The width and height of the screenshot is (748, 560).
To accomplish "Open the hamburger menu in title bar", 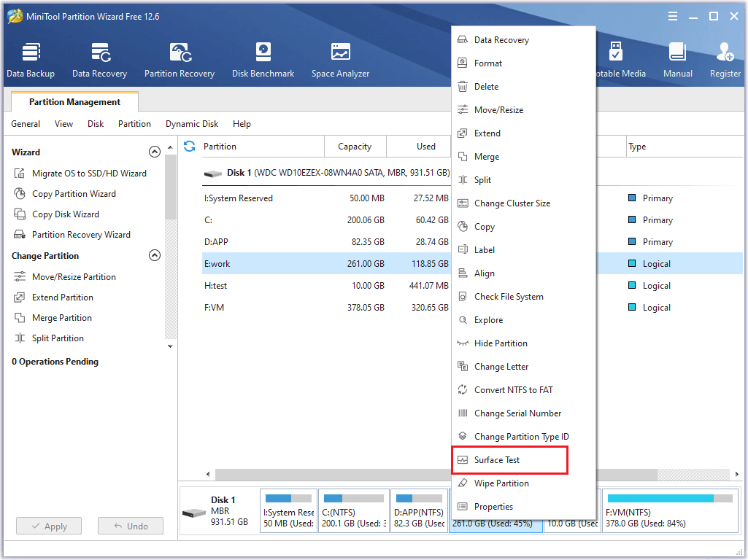I will tap(673, 16).
